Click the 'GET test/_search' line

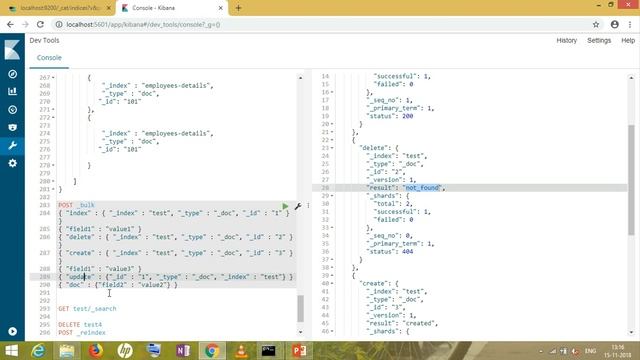click(87, 309)
